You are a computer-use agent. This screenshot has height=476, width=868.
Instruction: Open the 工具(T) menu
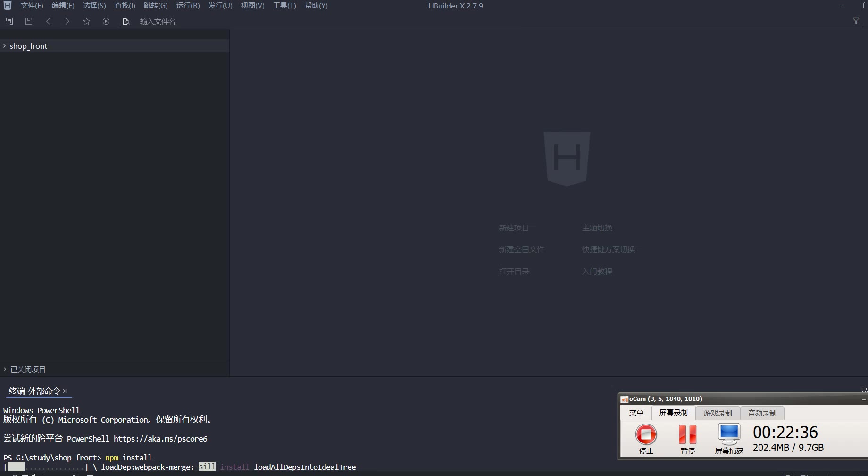pos(284,6)
